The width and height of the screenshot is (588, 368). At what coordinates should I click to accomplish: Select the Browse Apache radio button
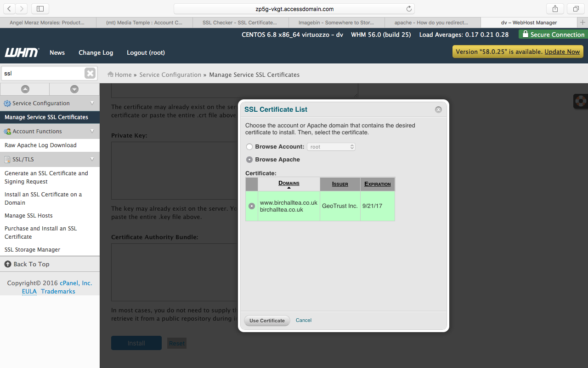(x=249, y=160)
